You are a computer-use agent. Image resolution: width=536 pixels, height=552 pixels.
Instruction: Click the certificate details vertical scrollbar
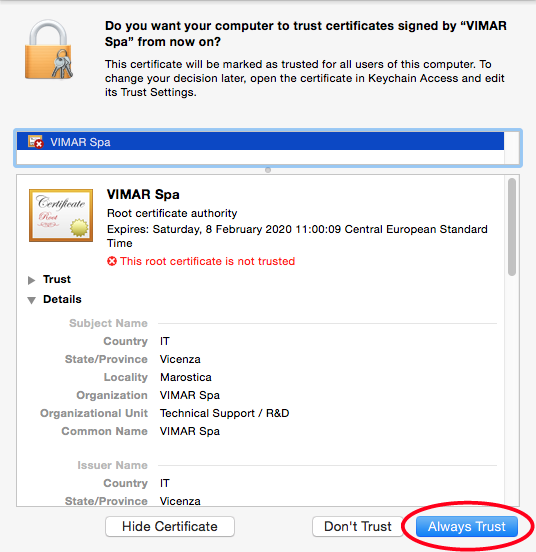(x=512, y=227)
